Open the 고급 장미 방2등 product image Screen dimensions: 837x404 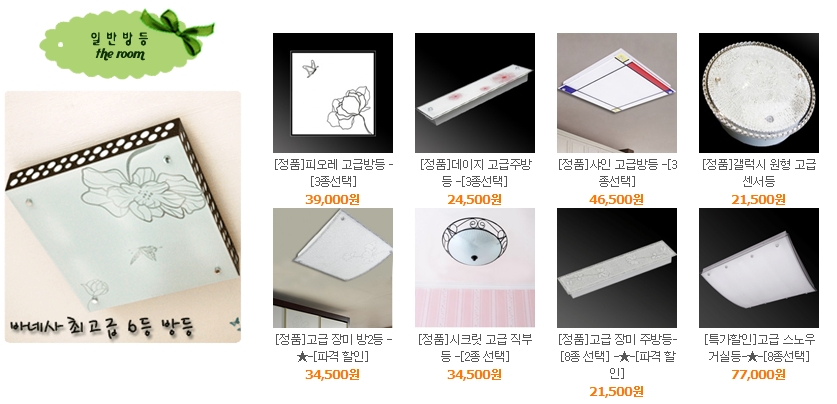(x=333, y=268)
